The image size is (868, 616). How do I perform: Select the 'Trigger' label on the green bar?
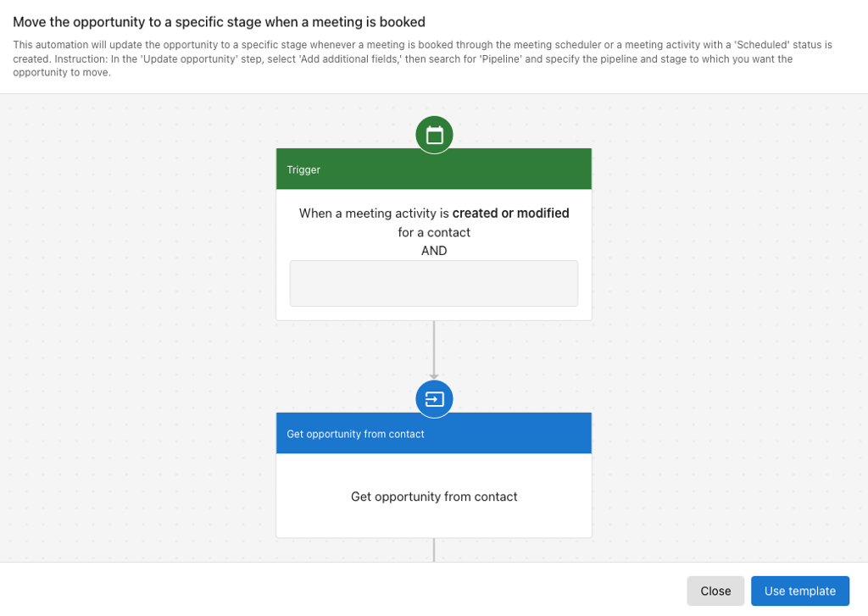point(303,169)
